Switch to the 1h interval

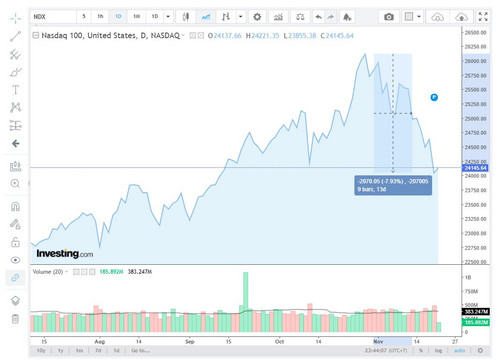click(100, 16)
